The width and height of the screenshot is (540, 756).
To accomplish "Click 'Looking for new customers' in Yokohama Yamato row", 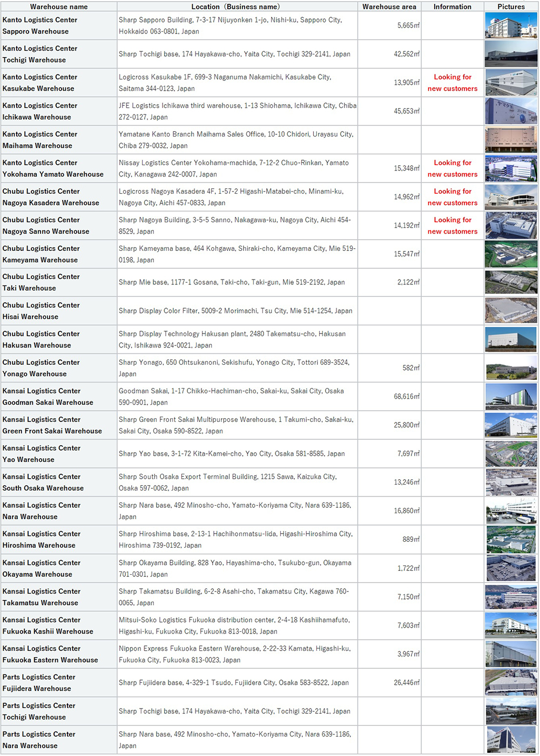I will click(453, 168).
